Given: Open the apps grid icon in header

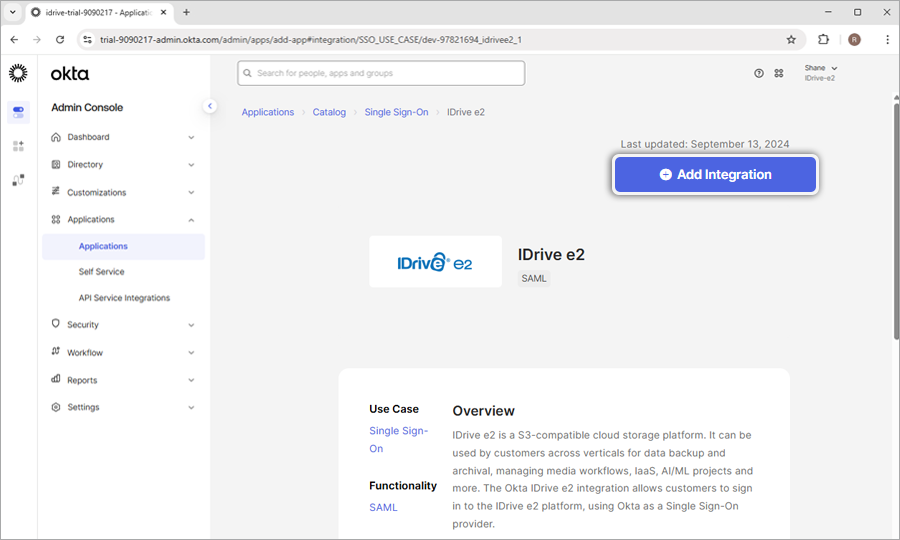Looking at the screenshot, I should point(779,73).
